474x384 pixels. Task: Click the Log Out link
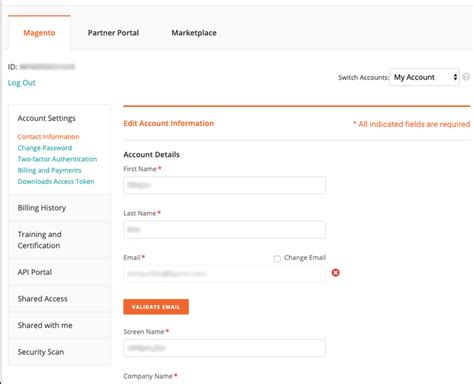pos(22,83)
